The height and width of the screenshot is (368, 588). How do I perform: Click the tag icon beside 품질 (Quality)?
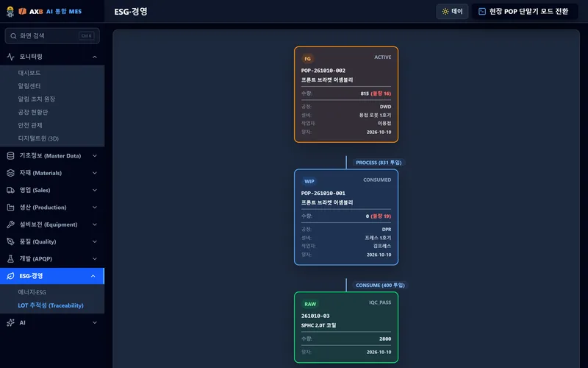pos(10,241)
